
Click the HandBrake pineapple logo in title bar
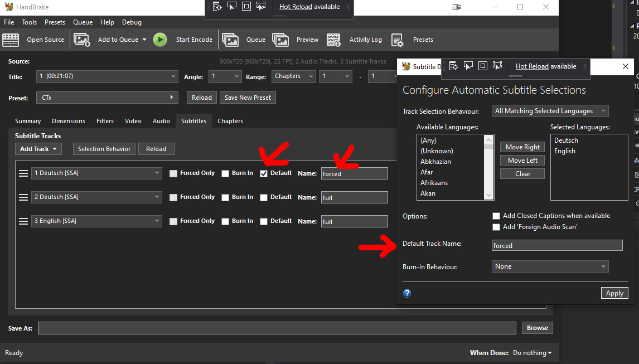[x=9, y=7]
